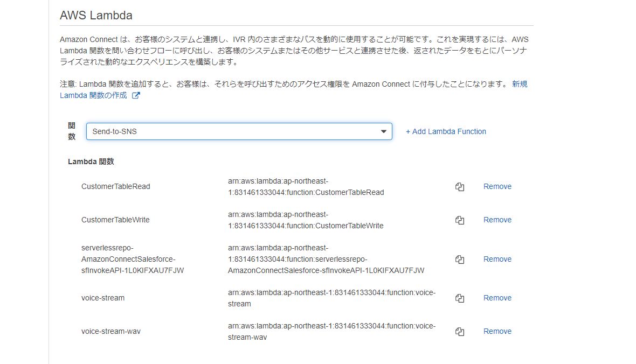Open the 新規 Lambda 関数の作成 link
Viewport: 636px width, 364px height.
(94, 95)
